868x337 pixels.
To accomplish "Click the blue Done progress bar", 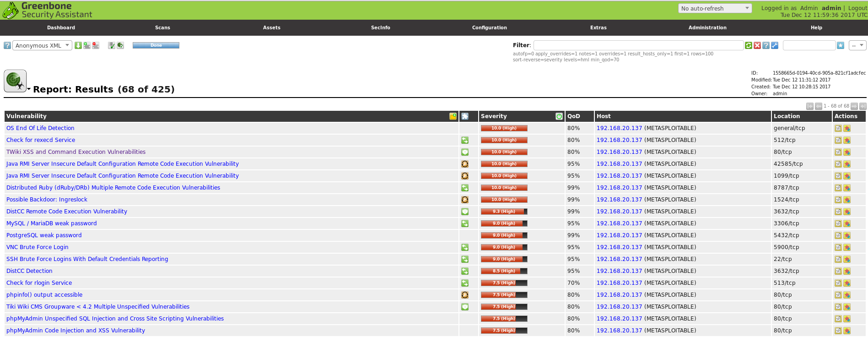I will pos(156,45).
